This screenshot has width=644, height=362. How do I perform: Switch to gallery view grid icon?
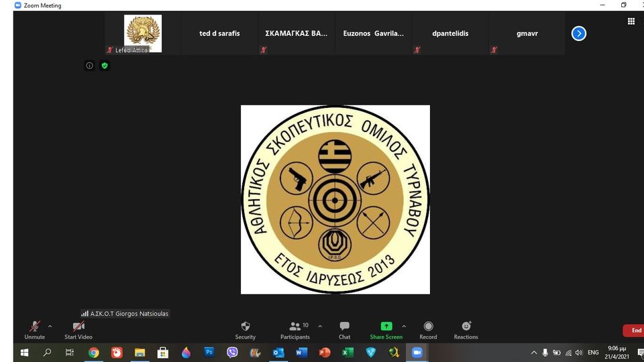pos(631,21)
